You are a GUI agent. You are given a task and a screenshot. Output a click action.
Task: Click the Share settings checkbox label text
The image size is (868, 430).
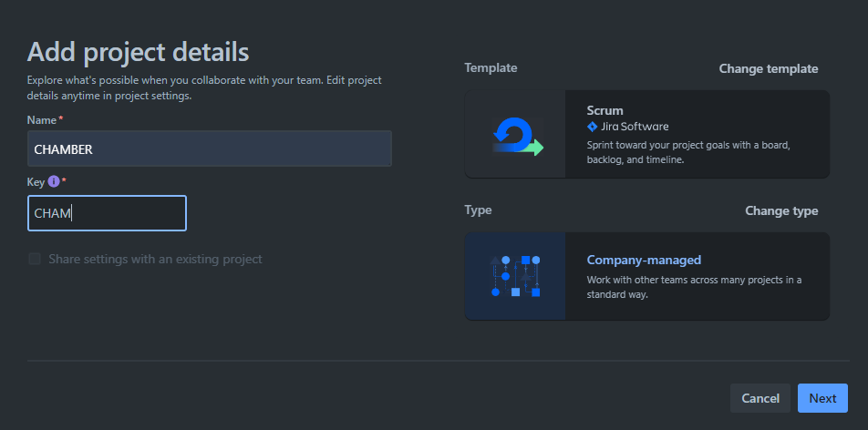coord(155,259)
